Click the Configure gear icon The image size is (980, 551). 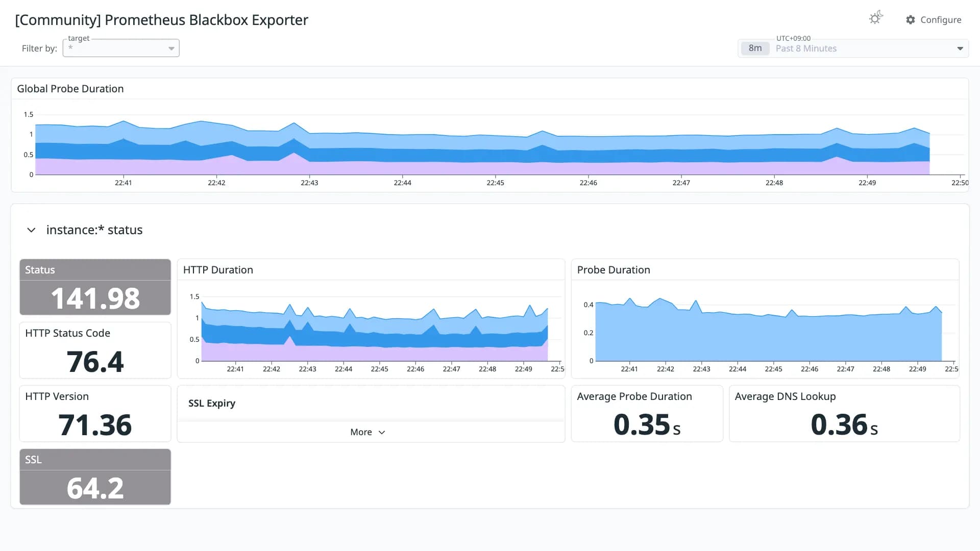(910, 19)
